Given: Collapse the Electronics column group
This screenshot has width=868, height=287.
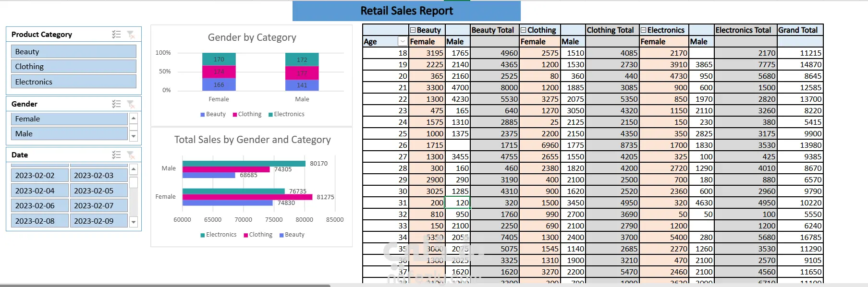Looking at the screenshot, I should click(644, 30).
